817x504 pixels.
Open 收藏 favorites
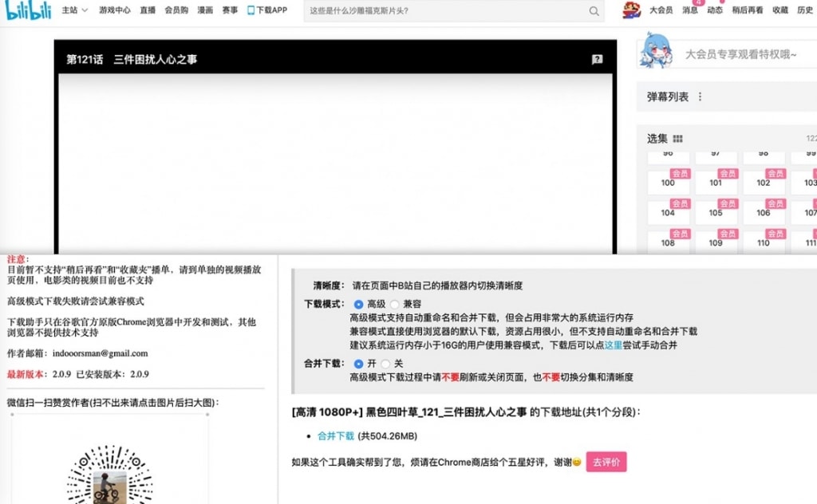click(x=780, y=10)
